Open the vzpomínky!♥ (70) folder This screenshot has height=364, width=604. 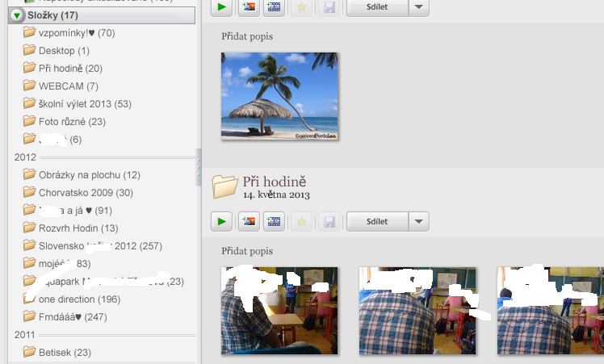pyautogui.click(x=77, y=33)
